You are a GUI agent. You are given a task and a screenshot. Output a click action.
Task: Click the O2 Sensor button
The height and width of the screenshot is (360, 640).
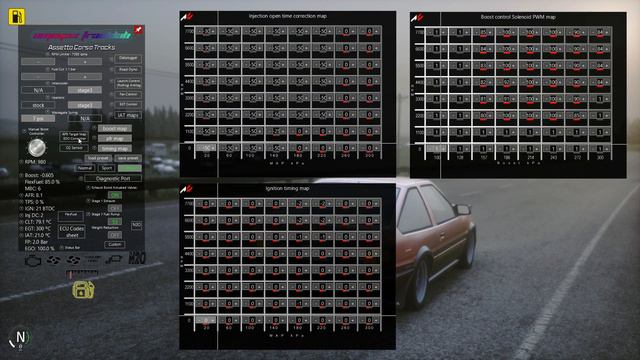74,148
